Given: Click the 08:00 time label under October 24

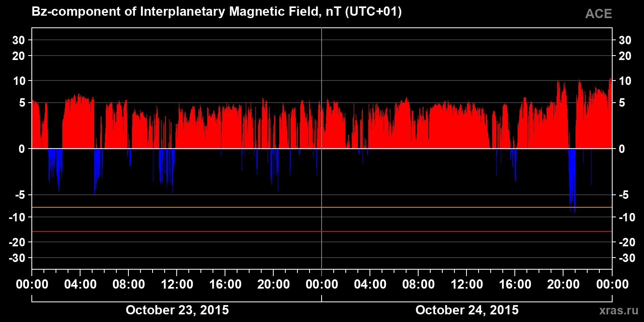Looking at the screenshot, I should [419, 285].
